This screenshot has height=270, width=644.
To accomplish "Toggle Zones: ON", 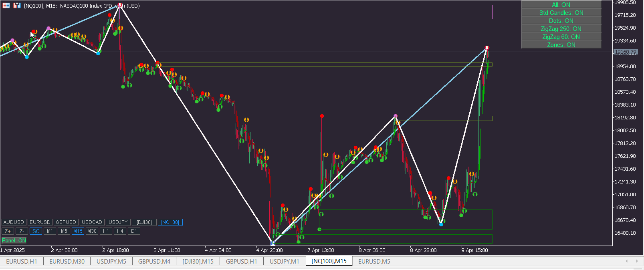I will (561, 45).
